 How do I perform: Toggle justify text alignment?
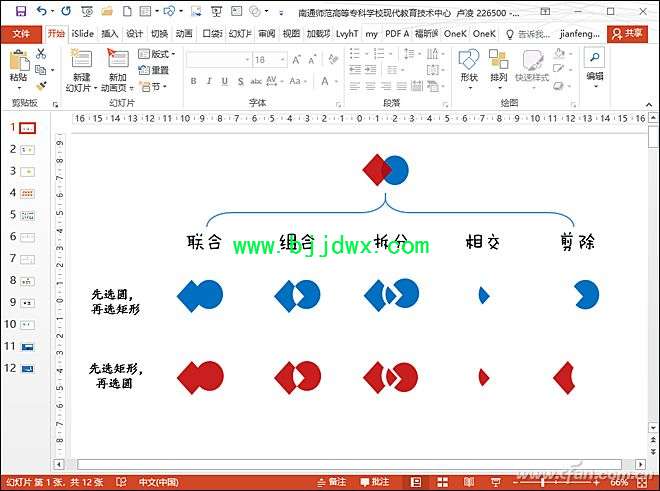402,86
